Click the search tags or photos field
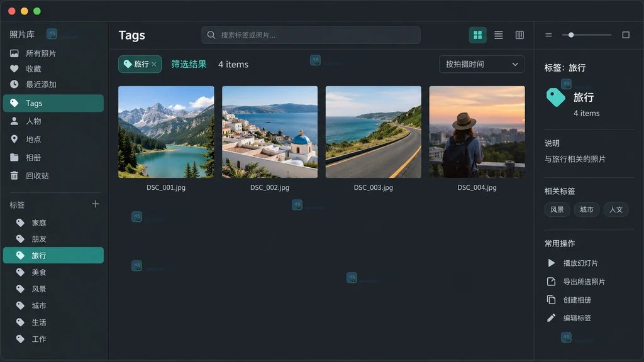The image size is (644, 362). [311, 35]
